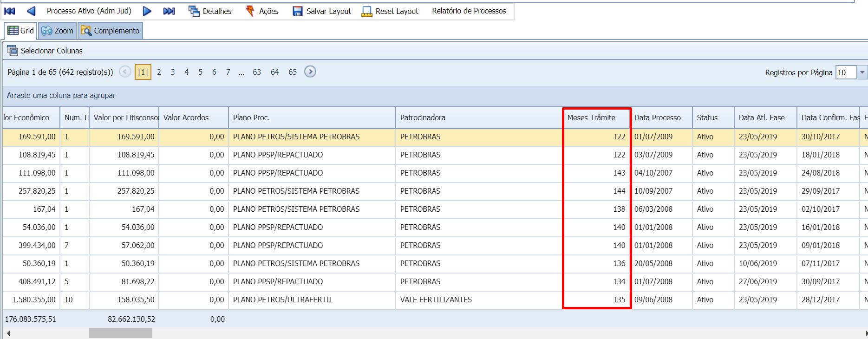The width and height of the screenshot is (868, 339).
Task: Sort by Plano Proc. column header
Action: pos(312,117)
